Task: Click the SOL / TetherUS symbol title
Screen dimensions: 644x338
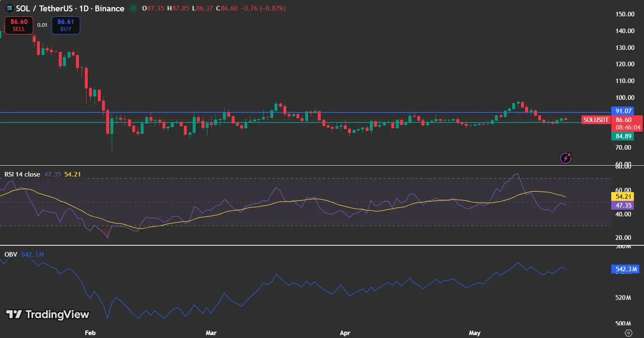Action: tap(70, 8)
